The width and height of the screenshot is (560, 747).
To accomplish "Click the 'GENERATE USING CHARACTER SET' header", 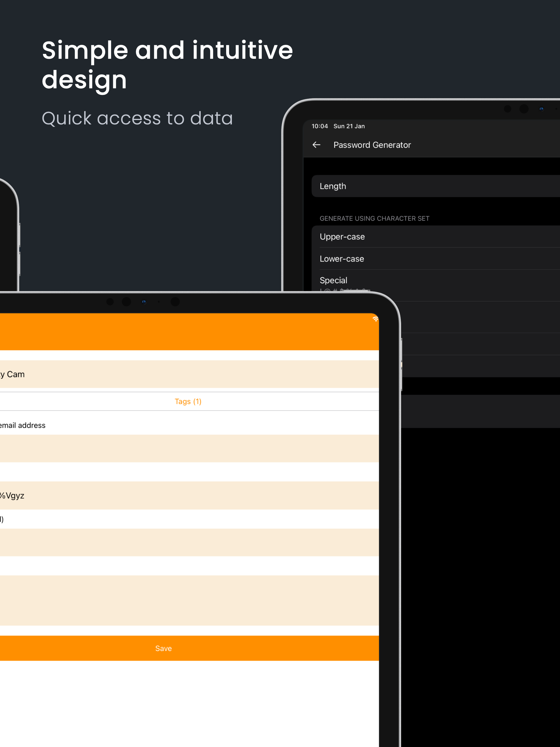I will (x=374, y=218).
